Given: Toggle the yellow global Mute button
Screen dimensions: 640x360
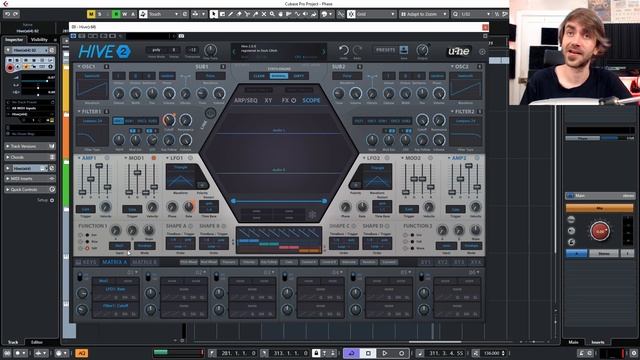Looking at the screenshot, I should (91, 14).
